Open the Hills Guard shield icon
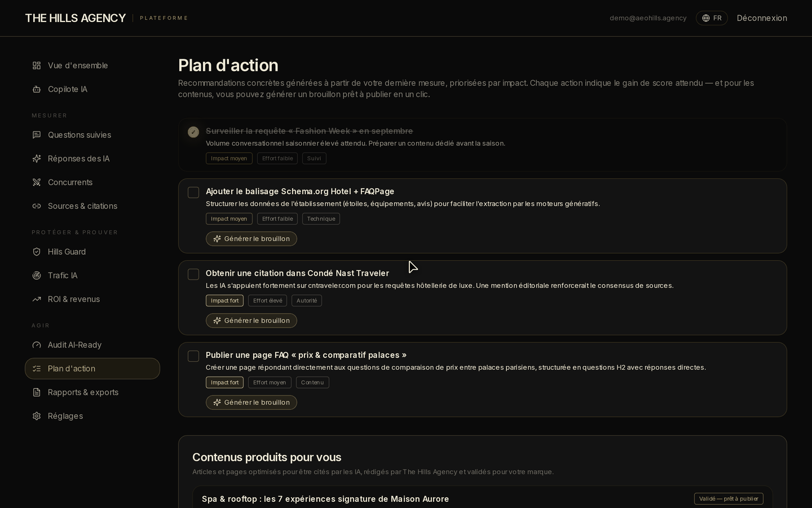Screen dimensions: 812x508 [37, 252]
